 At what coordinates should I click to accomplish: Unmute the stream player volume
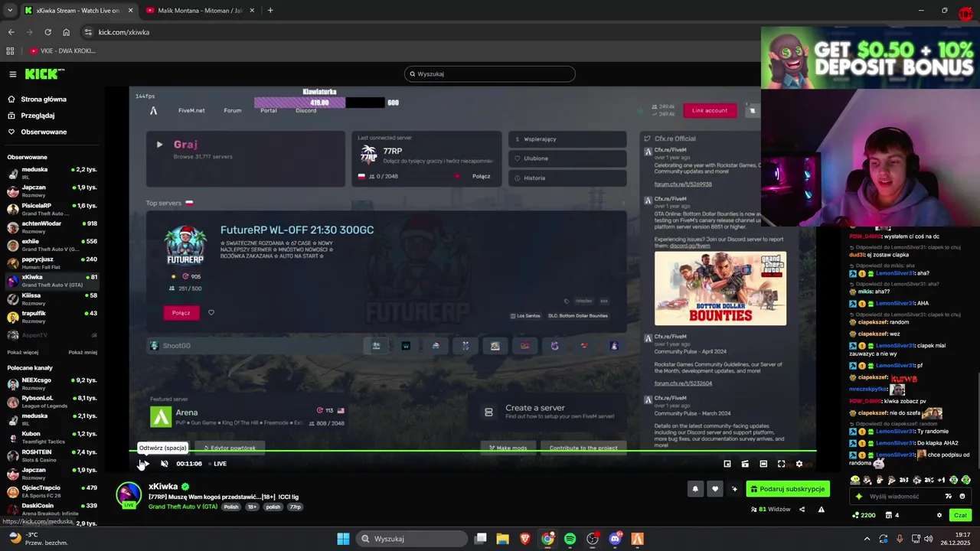[165, 464]
